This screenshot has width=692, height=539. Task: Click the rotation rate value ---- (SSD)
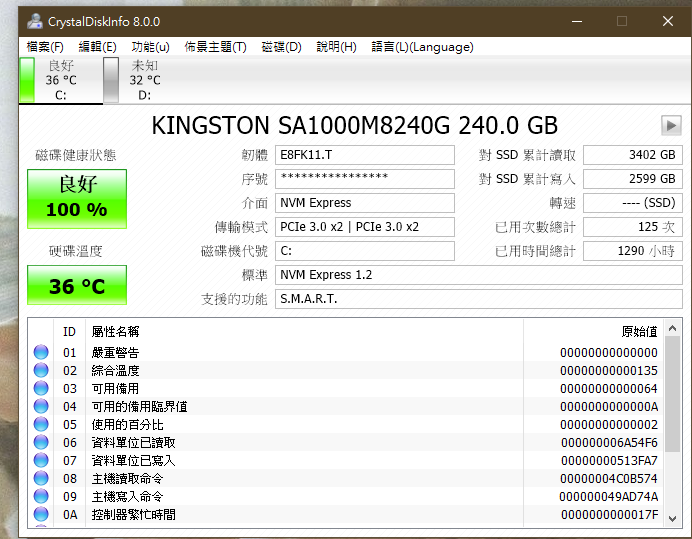(x=632, y=203)
